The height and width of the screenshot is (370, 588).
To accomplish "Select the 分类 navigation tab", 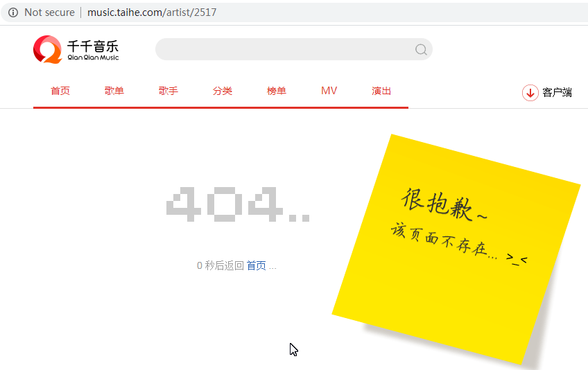I will pyautogui.click(x=223, y=91).
